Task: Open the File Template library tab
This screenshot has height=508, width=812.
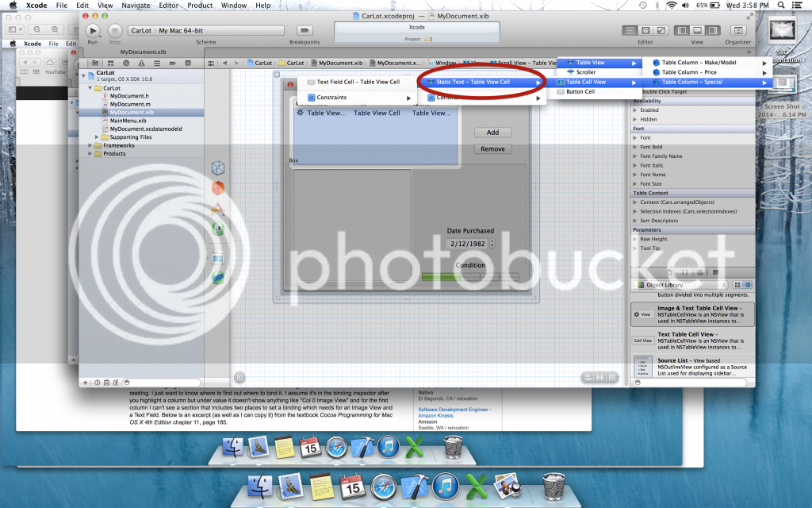Action: tap(669, 273)
